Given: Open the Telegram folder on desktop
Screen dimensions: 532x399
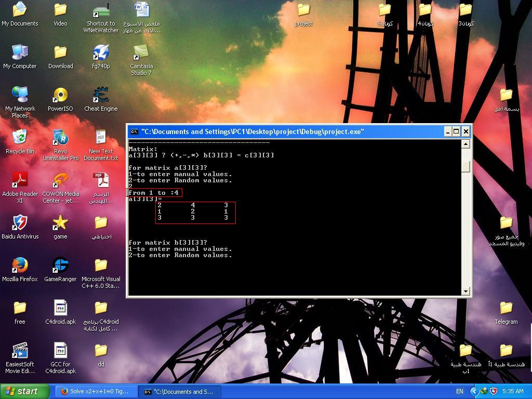Looking at the screenshot, I should pos(506,309).
